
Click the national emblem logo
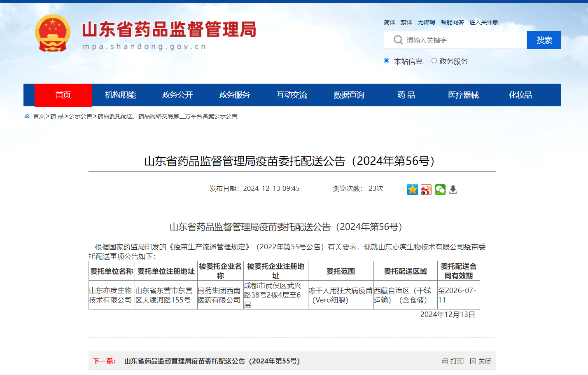coord(53,33)
